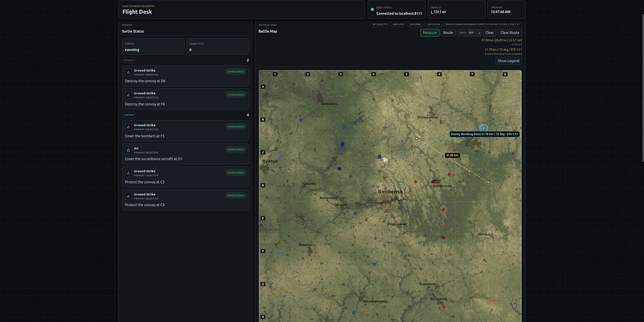Click '51.78 km / 72 deg / ETA 1:51' readout
The height and width of the screenshot is (322, 644).
(503, 50)
